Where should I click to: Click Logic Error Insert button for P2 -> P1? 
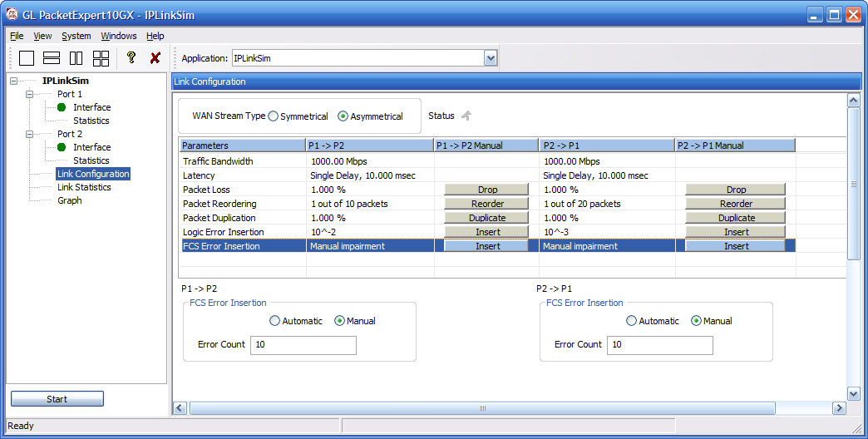tap(736, 232)
